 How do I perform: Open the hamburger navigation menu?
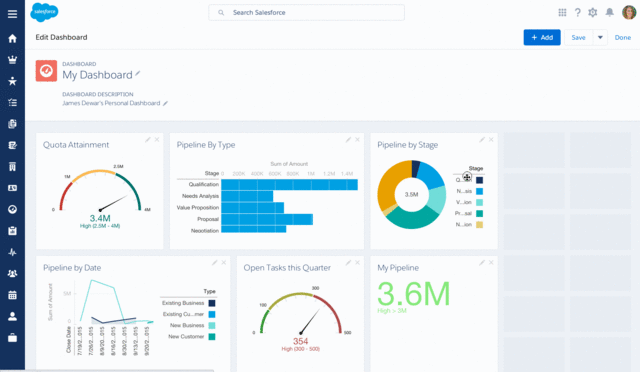12,14
